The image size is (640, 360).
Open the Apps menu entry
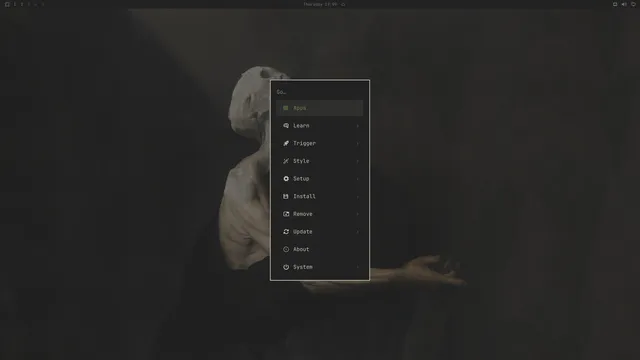(x=320, y=108)
